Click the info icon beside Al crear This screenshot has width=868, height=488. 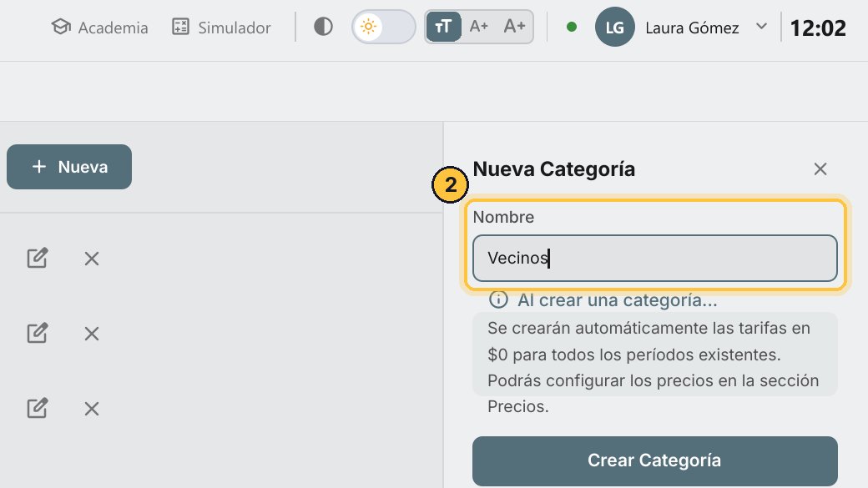(x=498, y=299)
